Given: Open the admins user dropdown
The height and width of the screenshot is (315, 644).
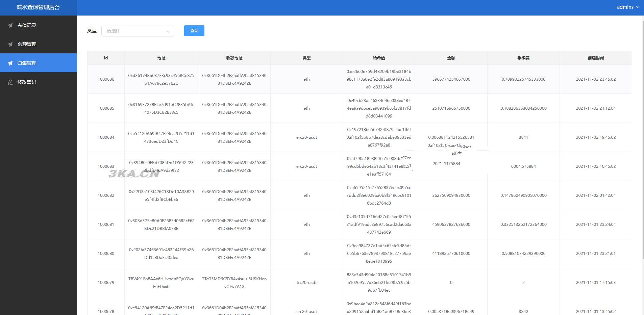Looking at the screenshot, I should (628, 7).
